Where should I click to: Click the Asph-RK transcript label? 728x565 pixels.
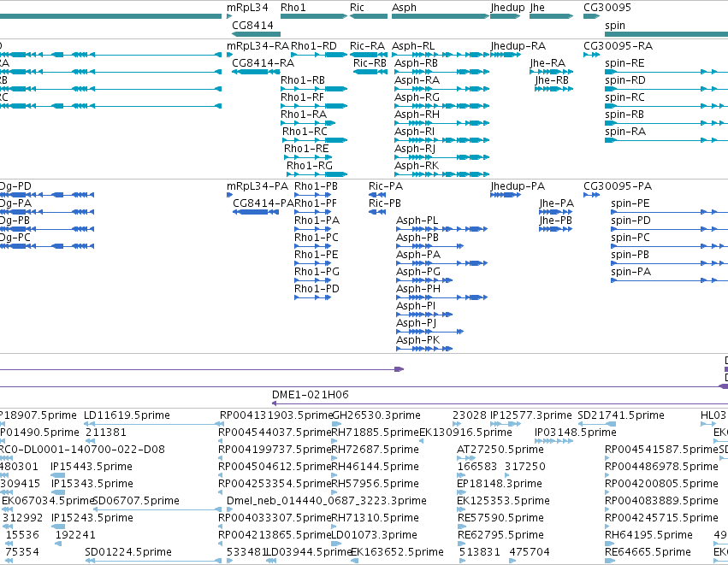pyautogui.click(x=417, y=166)
